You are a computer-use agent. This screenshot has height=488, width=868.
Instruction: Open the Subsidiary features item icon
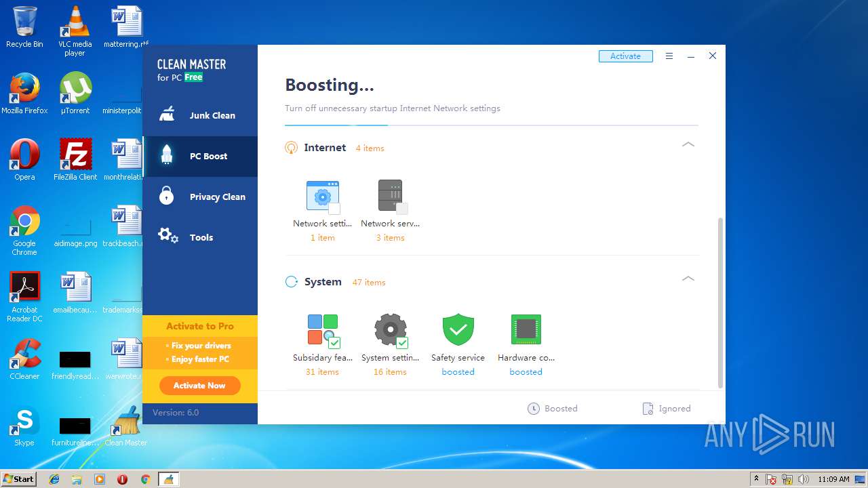(323, 330)
